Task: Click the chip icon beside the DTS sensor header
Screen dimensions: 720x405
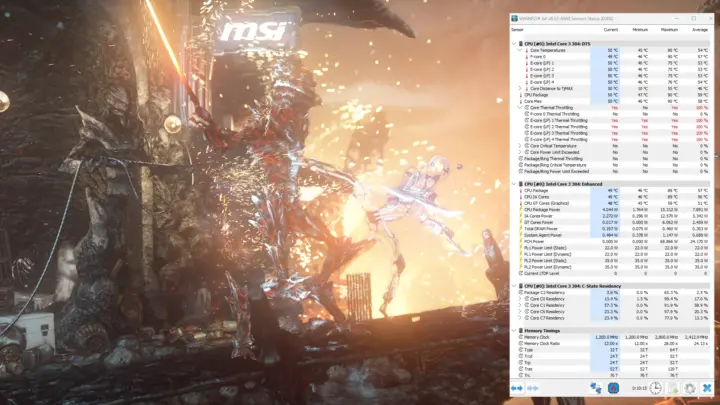Action: click(521, 44)
